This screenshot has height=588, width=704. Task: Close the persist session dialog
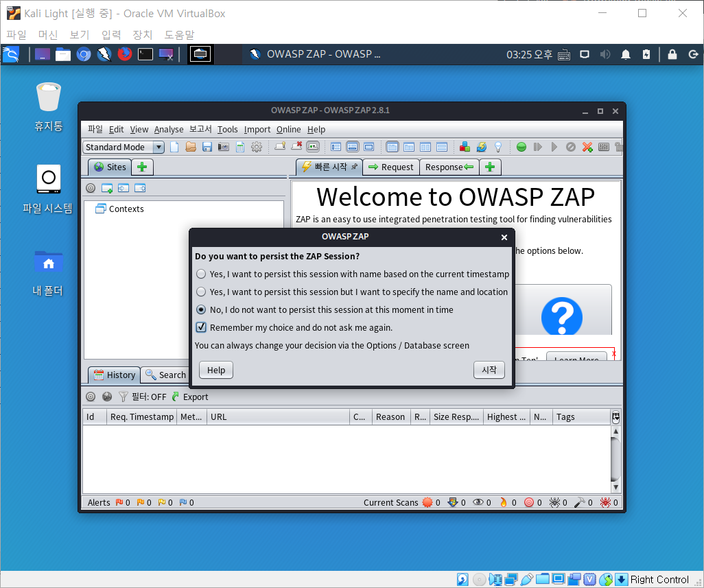[x=504, y=237]
